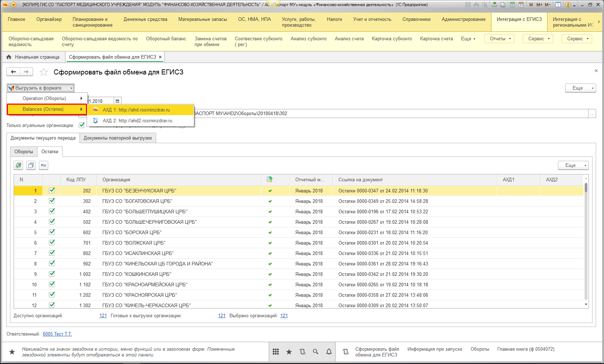Add page to favorites with star icon

[44, 72]
